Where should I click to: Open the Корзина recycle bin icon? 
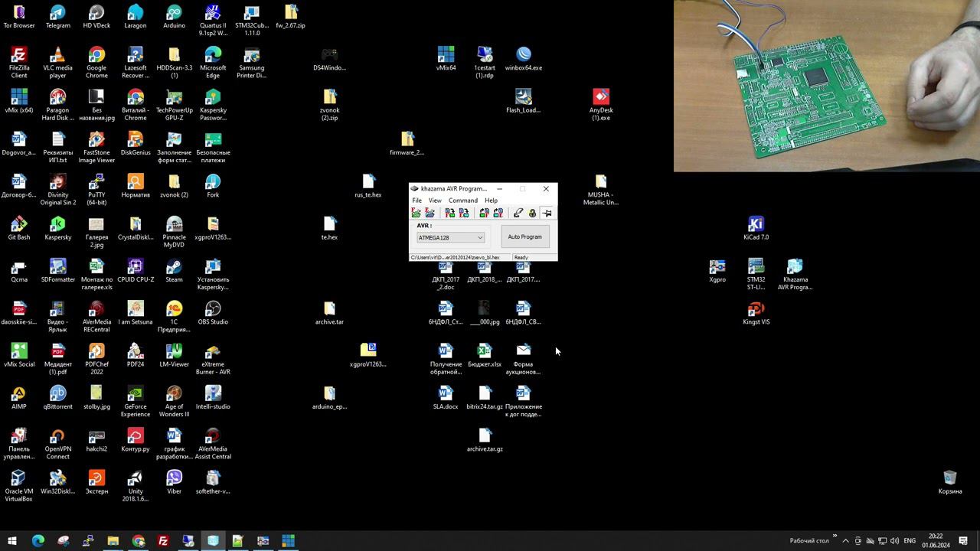[950, 482]
